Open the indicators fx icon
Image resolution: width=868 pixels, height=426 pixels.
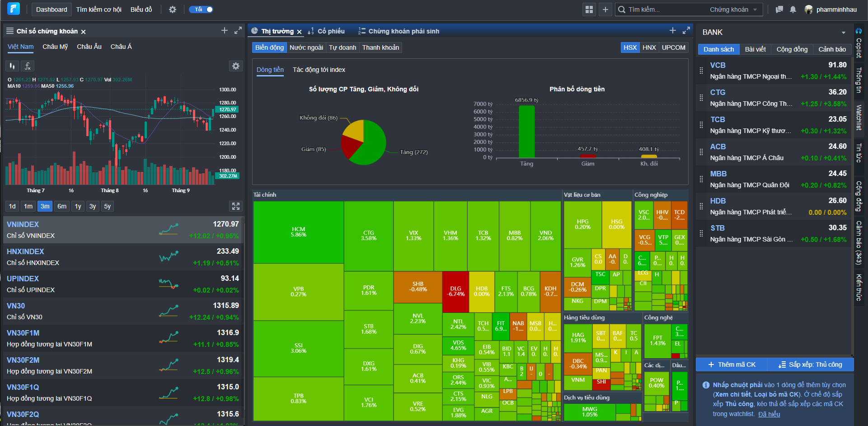tap(28, 66)
